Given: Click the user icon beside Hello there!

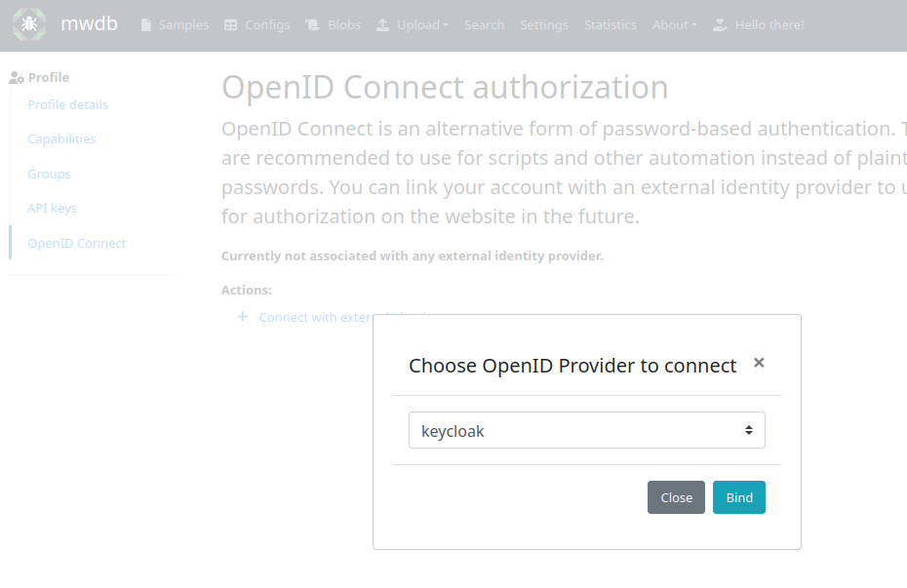Looking at the screenshot, I should point(720,24).
